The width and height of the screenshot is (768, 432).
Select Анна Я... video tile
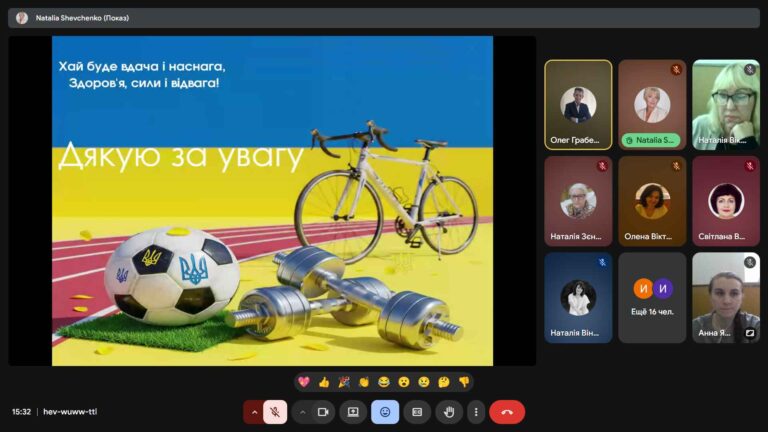pyautogui.click(x=726, y=297)
